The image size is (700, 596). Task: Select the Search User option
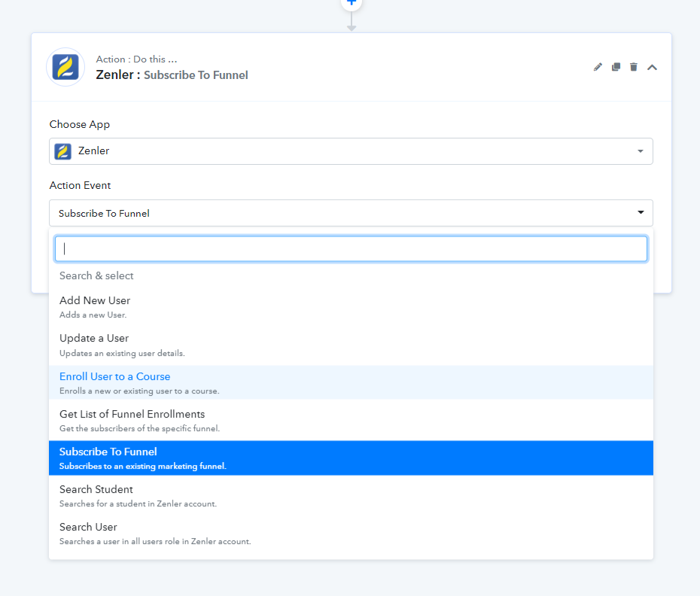click(x=351, y=534)
